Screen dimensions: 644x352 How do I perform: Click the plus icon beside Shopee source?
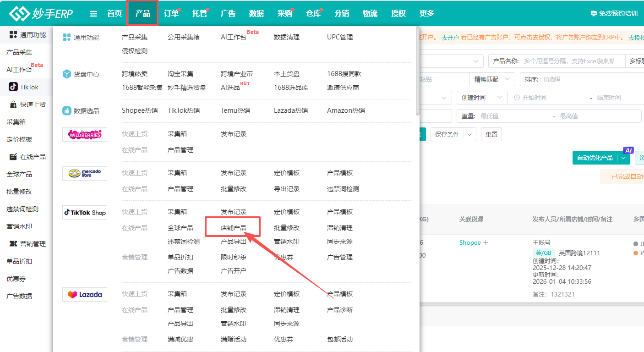(x=486, y=242)
